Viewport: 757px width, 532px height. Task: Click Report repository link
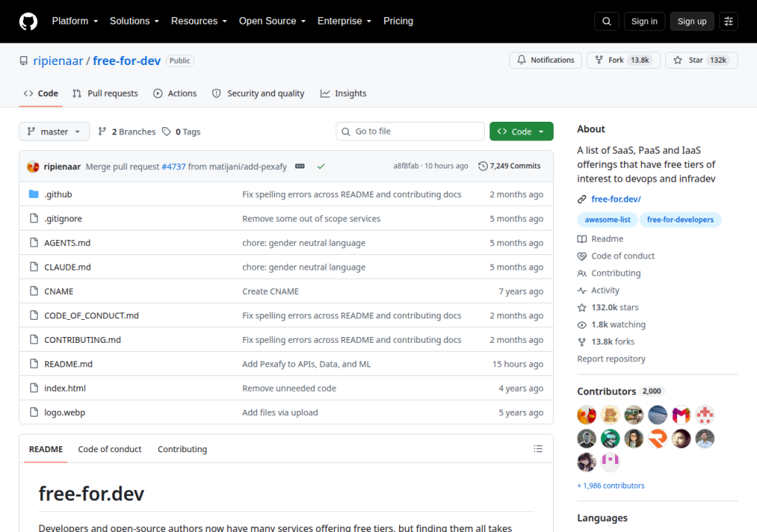tap(611, 358)
